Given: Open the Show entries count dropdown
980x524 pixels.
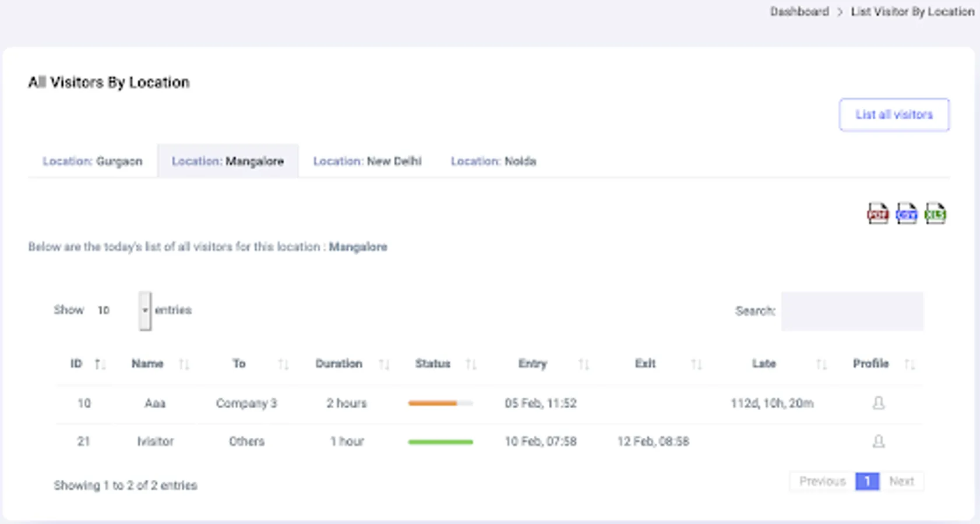Looking at the screenshot, I should tap(145, 311).
